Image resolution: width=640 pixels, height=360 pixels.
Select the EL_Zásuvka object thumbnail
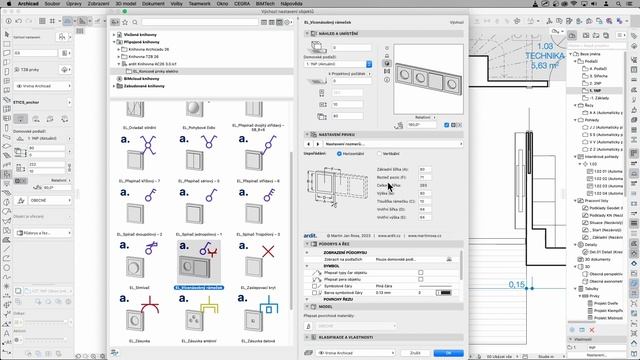pos(139,318)
